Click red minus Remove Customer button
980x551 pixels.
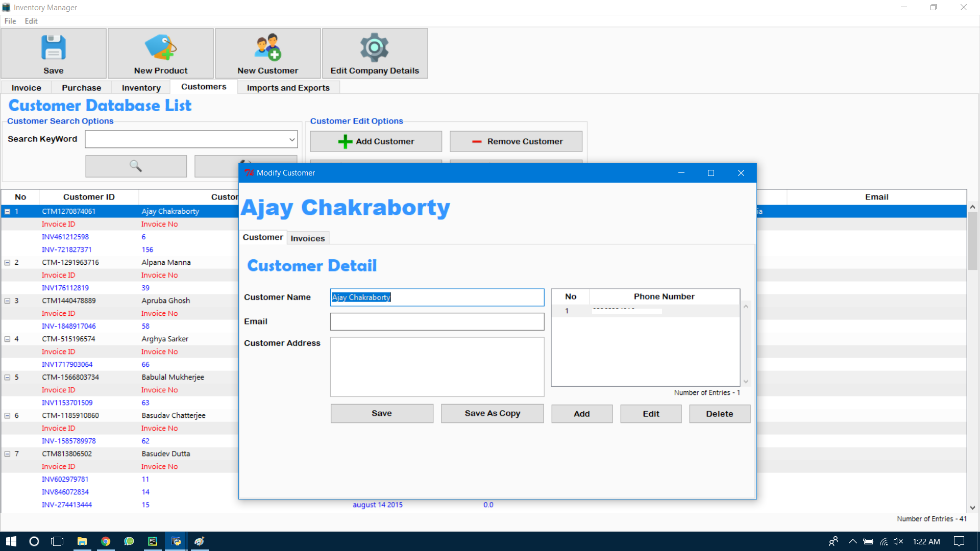pyautogui.click(x=516, y=141)
